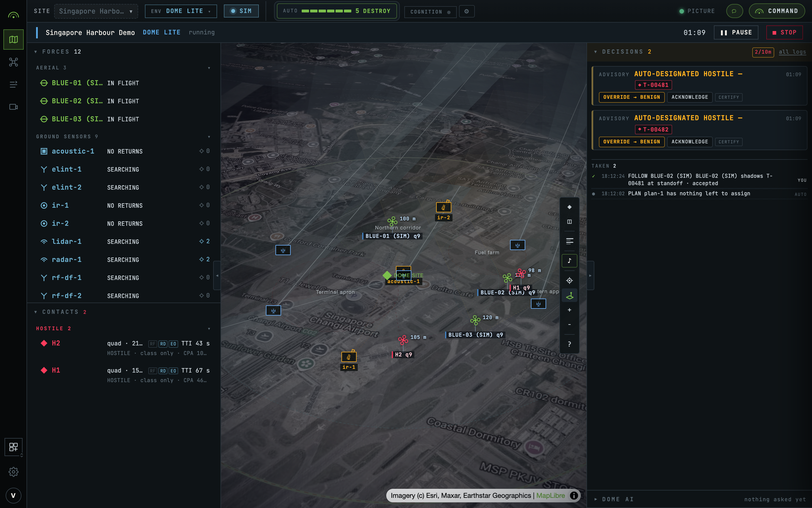The image size is (812, 508).
Task: Open user avatar V
Action: pyautogui.click(x=14, y=495)
